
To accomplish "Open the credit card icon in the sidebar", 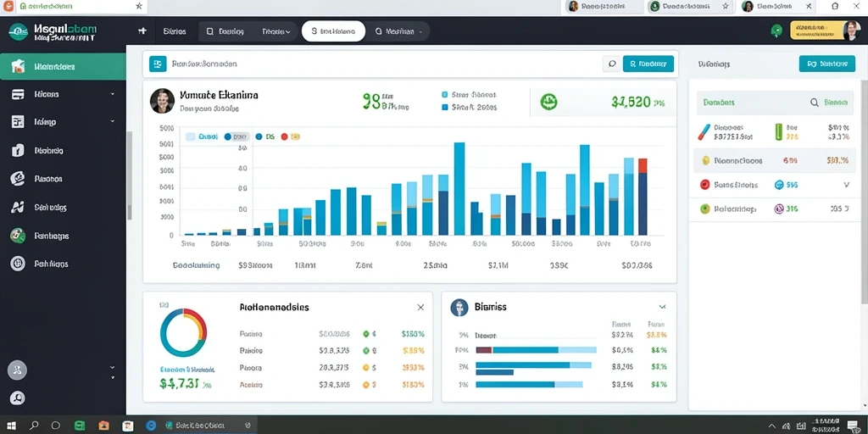I will [x=18, y=94].
